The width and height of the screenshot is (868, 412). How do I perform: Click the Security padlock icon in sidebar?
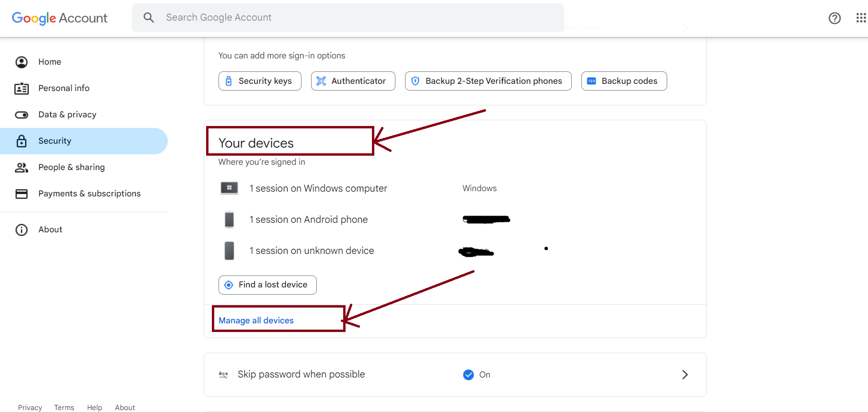tap(22, 141)
